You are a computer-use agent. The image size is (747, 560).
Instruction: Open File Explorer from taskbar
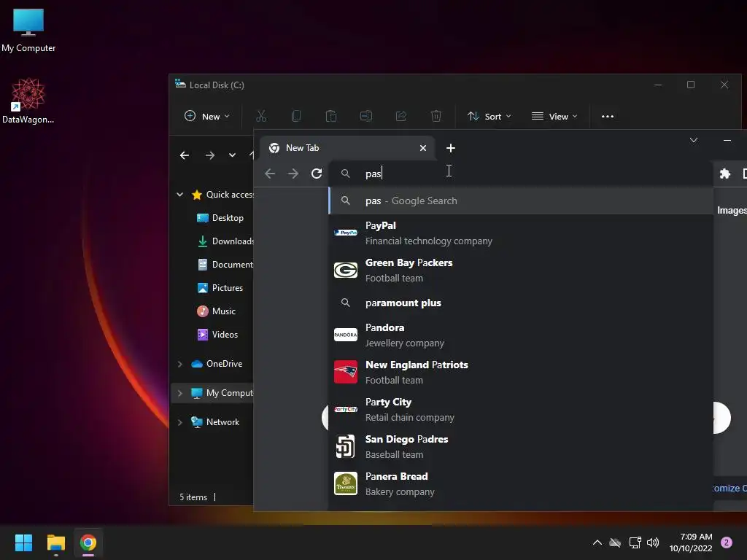pos(55,542)
